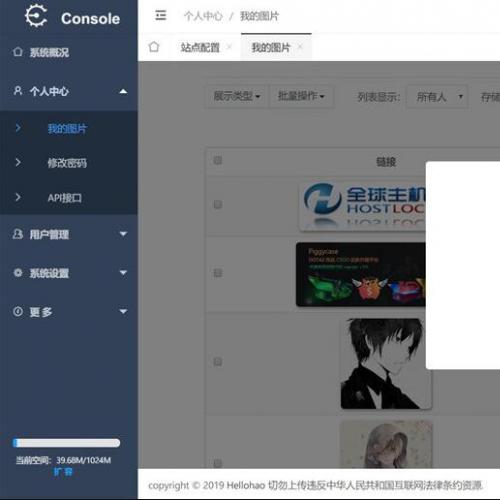
Task: Open the 批量操作 dropdown
Action: coord(301,96)
